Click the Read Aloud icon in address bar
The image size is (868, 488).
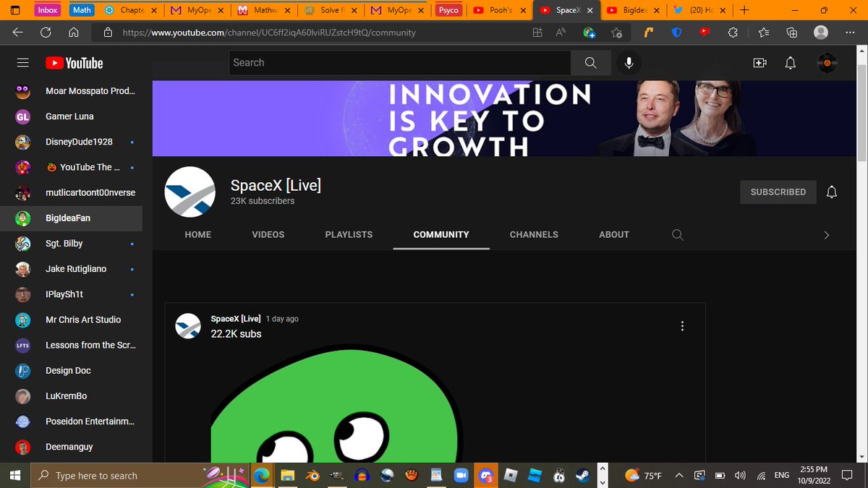561,32
